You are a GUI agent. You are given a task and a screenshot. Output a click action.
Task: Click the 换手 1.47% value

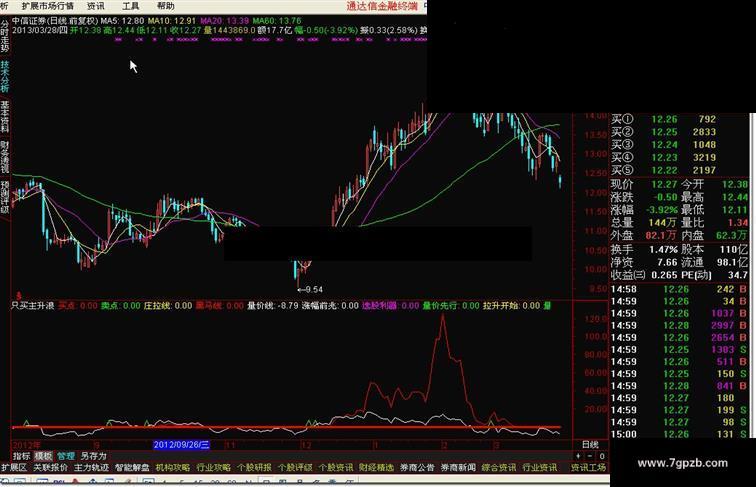click(663, 249)
